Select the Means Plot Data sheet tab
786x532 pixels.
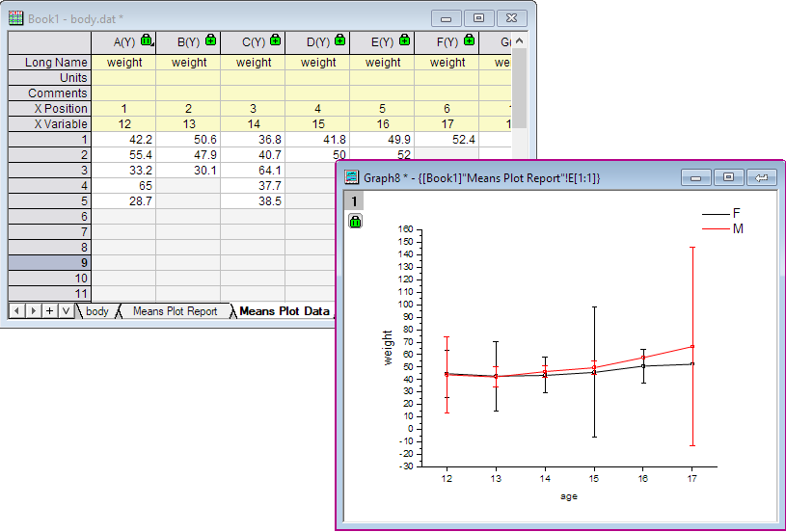[x=284, y=311]
